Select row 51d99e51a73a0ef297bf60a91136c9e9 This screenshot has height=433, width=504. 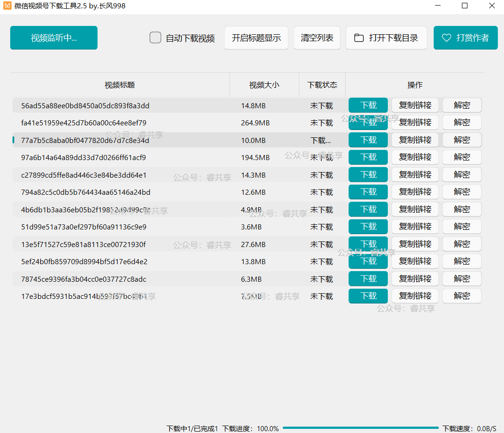tap(84, 227)
